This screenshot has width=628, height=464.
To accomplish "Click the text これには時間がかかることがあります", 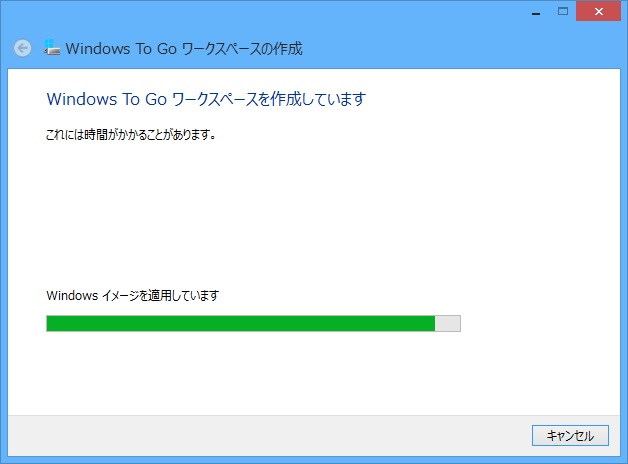I will tap(131, 135).
